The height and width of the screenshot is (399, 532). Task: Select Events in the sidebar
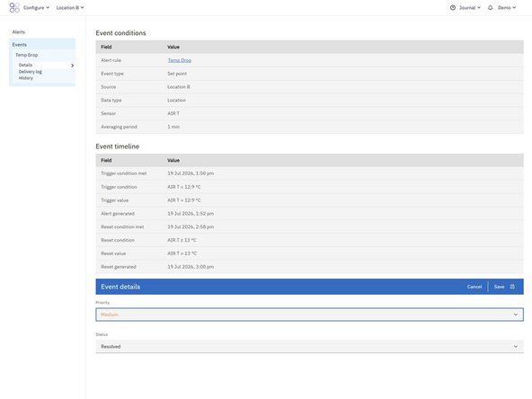coord(20,45)
